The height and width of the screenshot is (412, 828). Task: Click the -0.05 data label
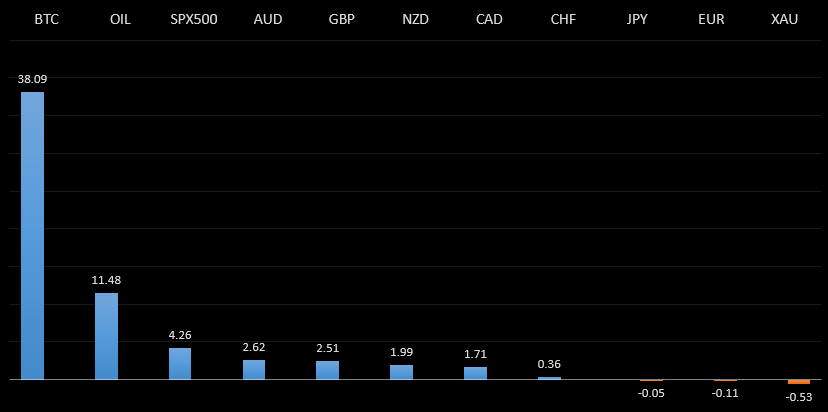[x=651, y=393]
